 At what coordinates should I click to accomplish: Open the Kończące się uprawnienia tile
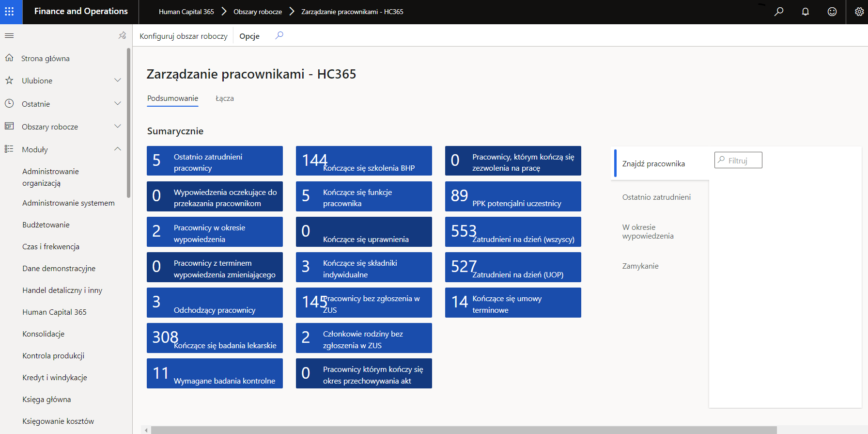coord(364,232)
